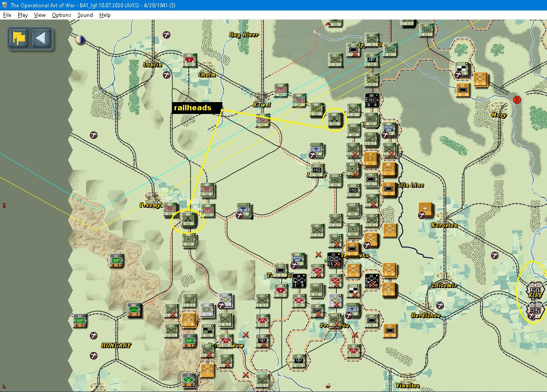547x392 pixels.
Task: Open the Help menu
Action: point(105,15)
